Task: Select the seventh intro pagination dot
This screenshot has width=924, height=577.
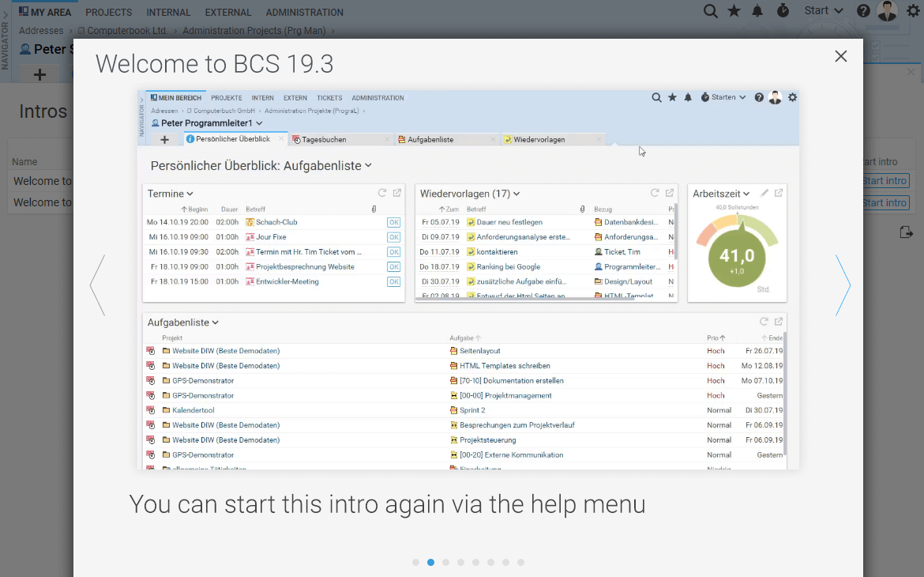Action: click(x=505, y=562)
